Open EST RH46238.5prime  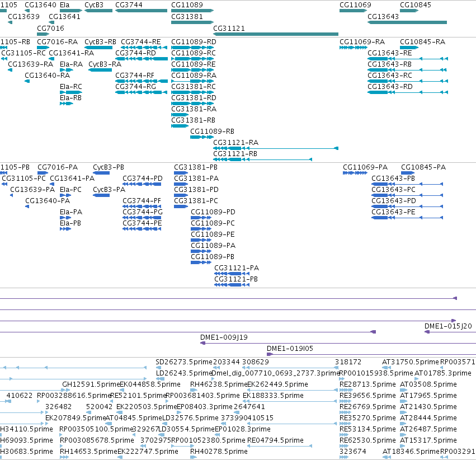pyautogui.click(x=219, y=384)
